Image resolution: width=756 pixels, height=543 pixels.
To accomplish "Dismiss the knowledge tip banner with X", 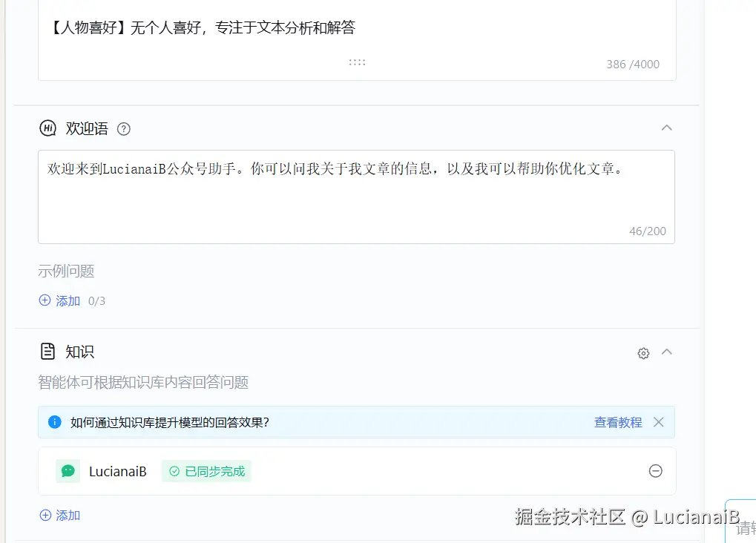I will [657, 422].
